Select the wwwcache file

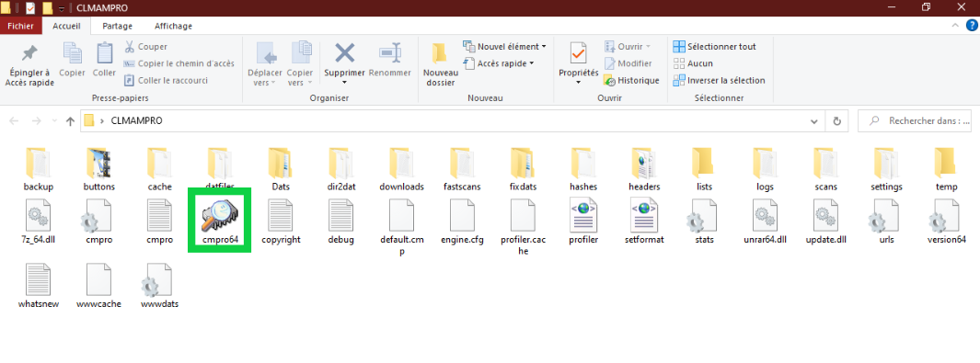pos(98,286)
